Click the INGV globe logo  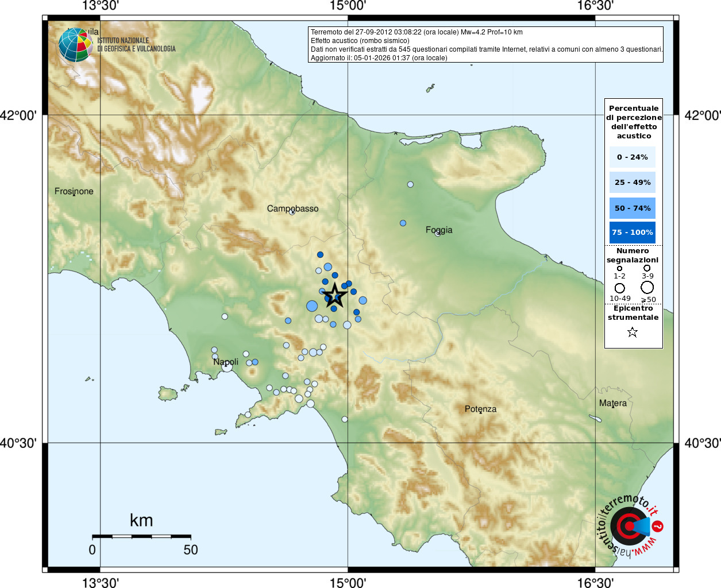pos(76,45)
